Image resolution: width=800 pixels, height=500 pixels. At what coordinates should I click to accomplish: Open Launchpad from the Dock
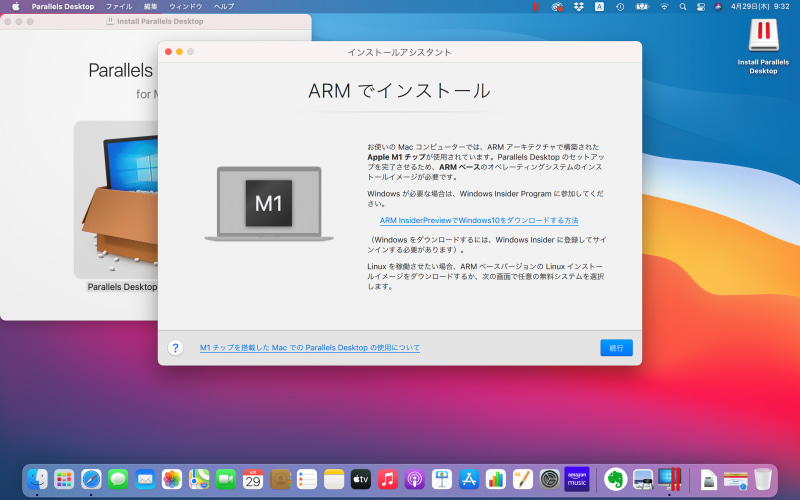[x=64, y=479]
